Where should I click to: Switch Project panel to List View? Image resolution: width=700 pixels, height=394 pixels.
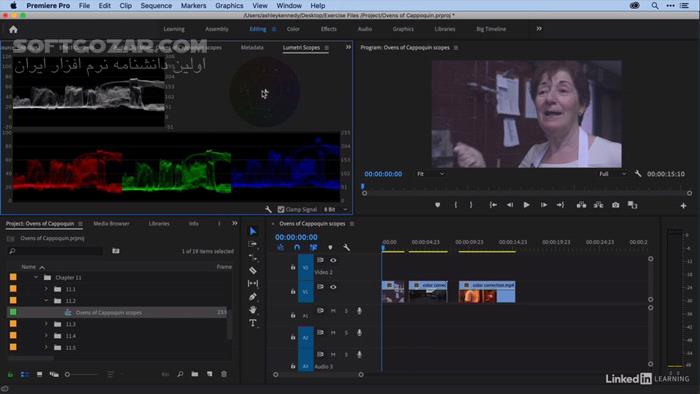point(25,374)
